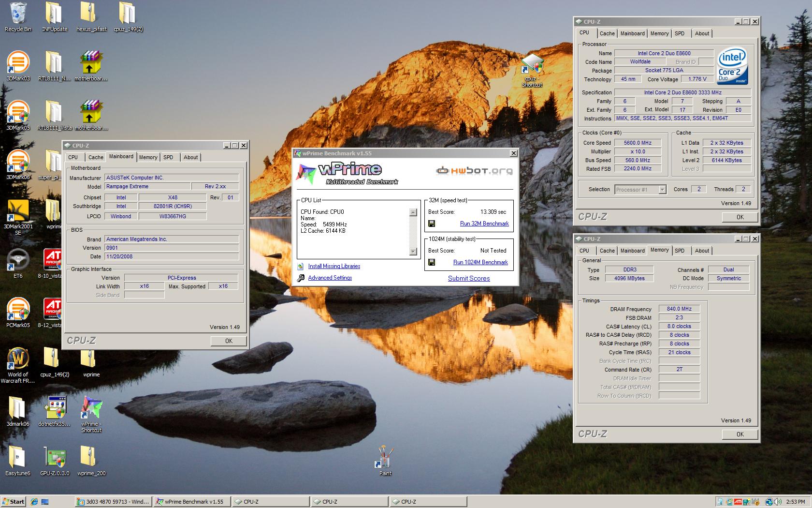Click the Core Voltage 1.776 V value
Image resolution: width=812 pixels, height=508 pixels.
(697, 79)
